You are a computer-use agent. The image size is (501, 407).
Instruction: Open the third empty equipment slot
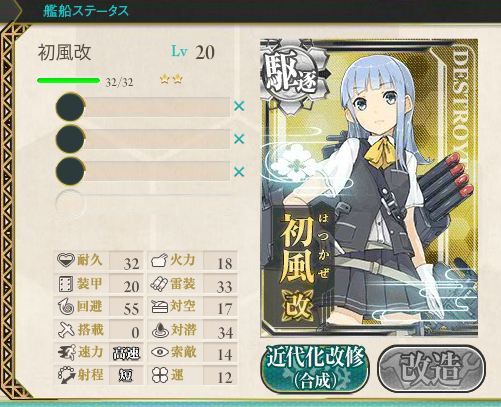coord(143,171)
